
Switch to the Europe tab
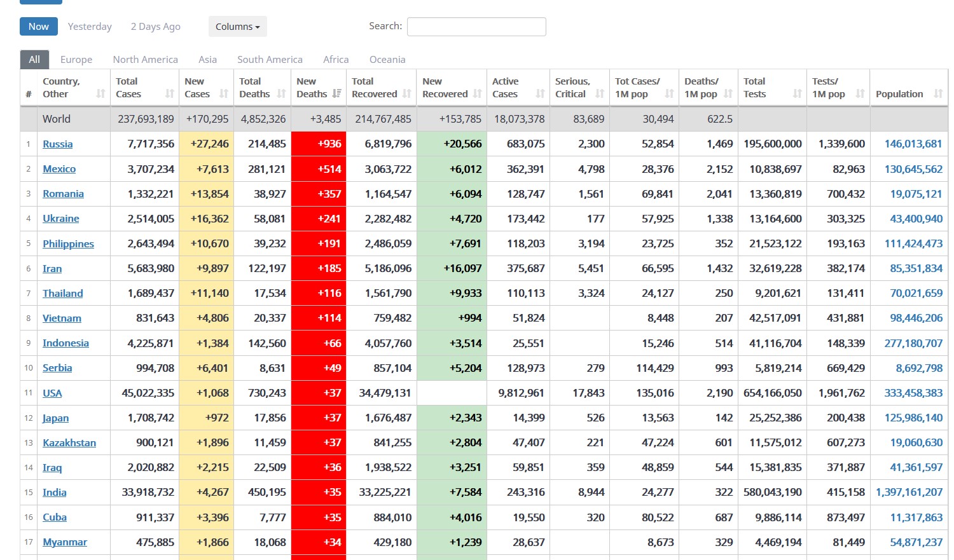click(x=76, y=60)
